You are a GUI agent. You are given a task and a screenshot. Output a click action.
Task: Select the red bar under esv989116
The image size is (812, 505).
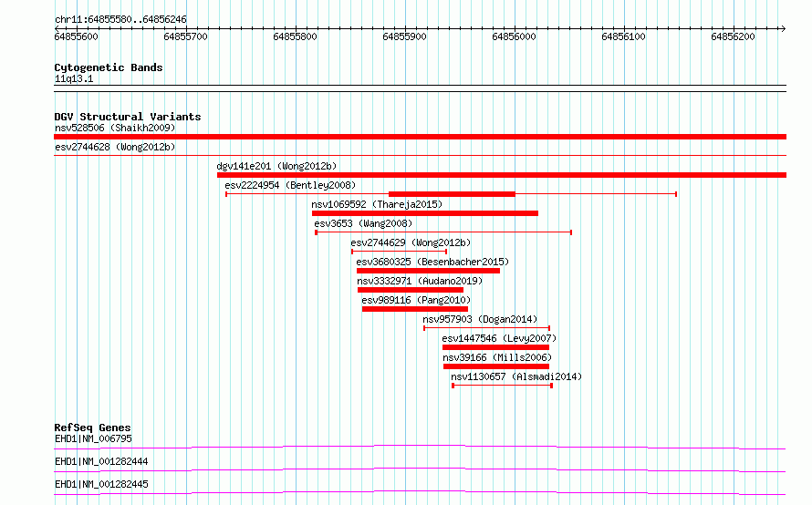click(x=415, y=309)
